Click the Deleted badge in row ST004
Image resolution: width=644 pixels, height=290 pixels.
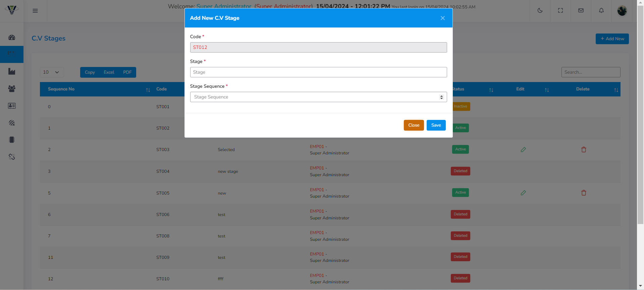[460, 171]
